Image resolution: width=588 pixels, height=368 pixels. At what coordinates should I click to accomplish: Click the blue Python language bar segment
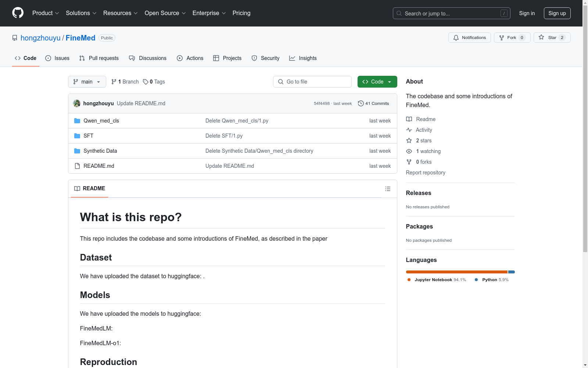tap(512, 272)
